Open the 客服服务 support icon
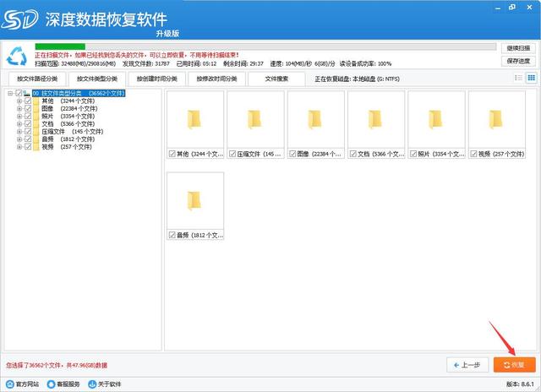The height and width of the screenshot is (392, 541). tap(51, 384)
